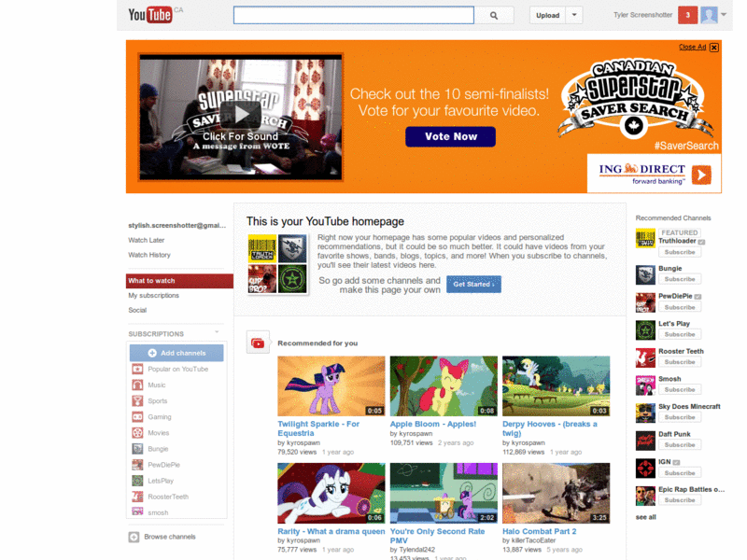Expand the account menu arrow
747x560 pixels.
(x=724, y=15)
